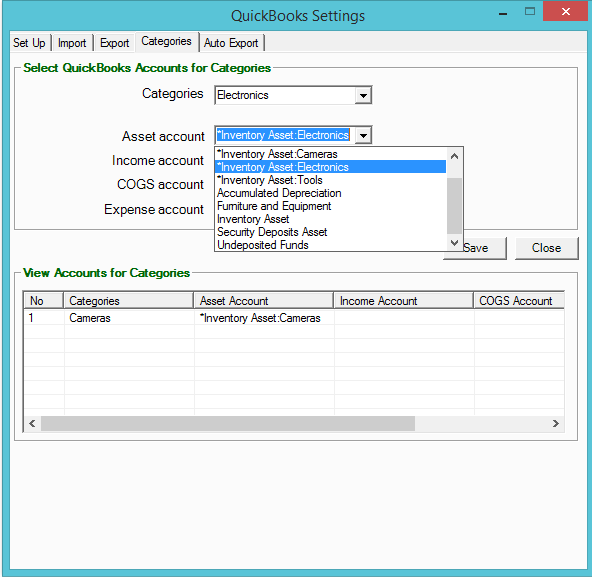
Task: Collapse the Asset account dropdown arrow
Action: [363, 135]
